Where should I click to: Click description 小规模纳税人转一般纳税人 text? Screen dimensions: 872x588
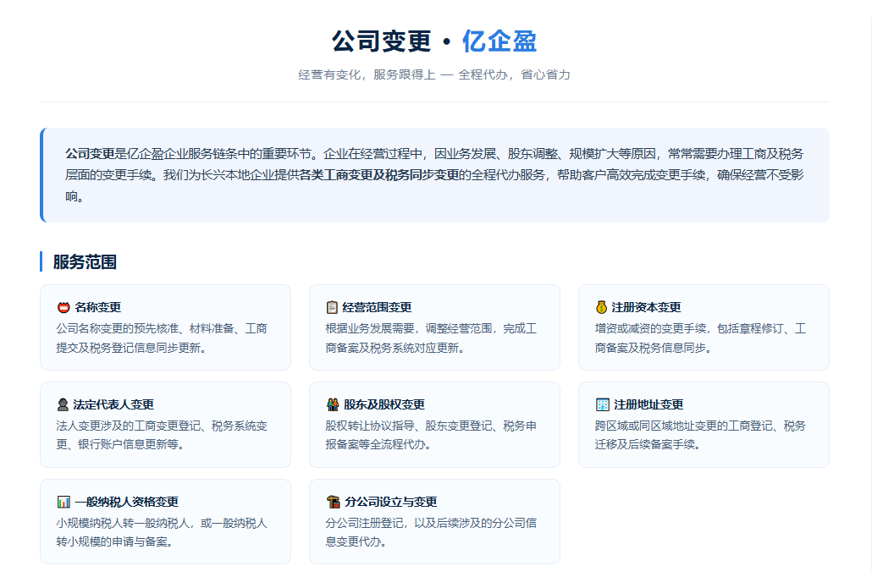pos(123,523)
